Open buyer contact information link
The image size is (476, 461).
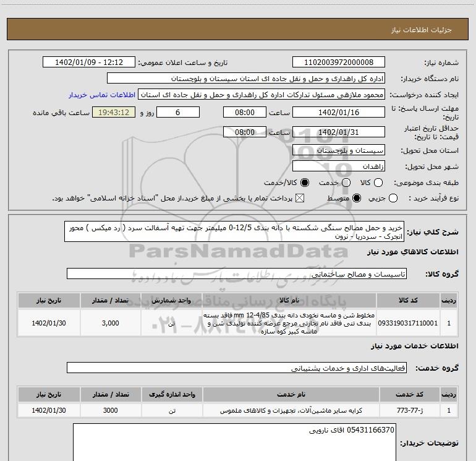(102, 95)
